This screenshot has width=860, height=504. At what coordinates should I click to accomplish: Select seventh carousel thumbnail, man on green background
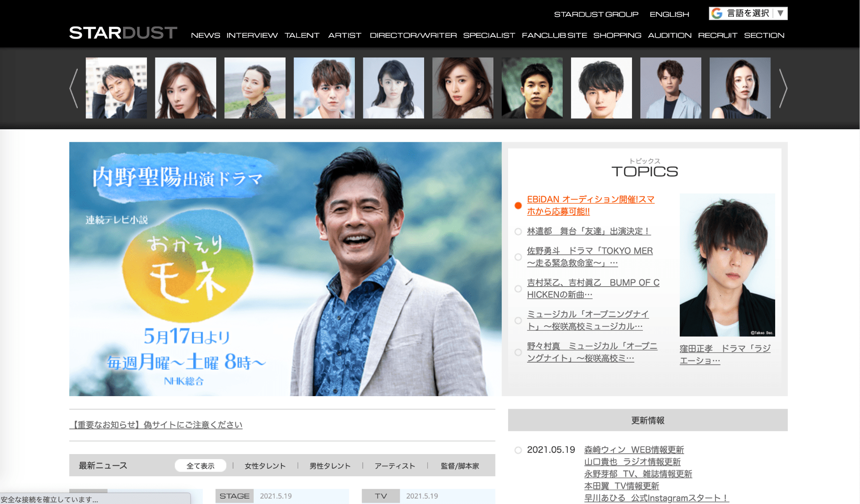pyautogui.click(x=532, y=88)
